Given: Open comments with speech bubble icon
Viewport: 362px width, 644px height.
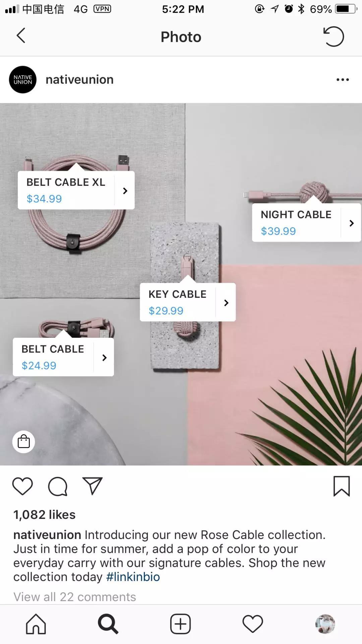Looking at the screenshot, I should pyautogui.click(x=58, y=486).
